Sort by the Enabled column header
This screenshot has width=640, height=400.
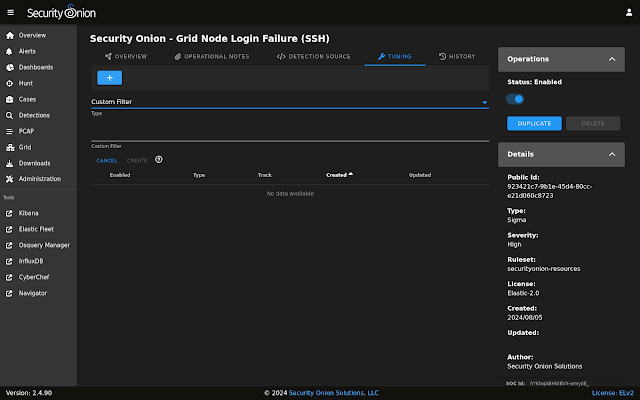(120, 175)
